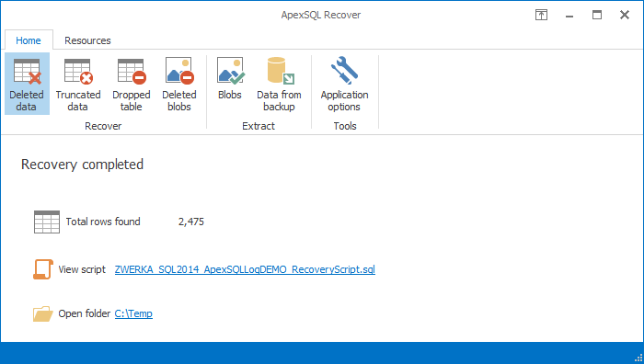Click the Open folder label
This screenshot has width=644, height=364.
tap(85, 313)
